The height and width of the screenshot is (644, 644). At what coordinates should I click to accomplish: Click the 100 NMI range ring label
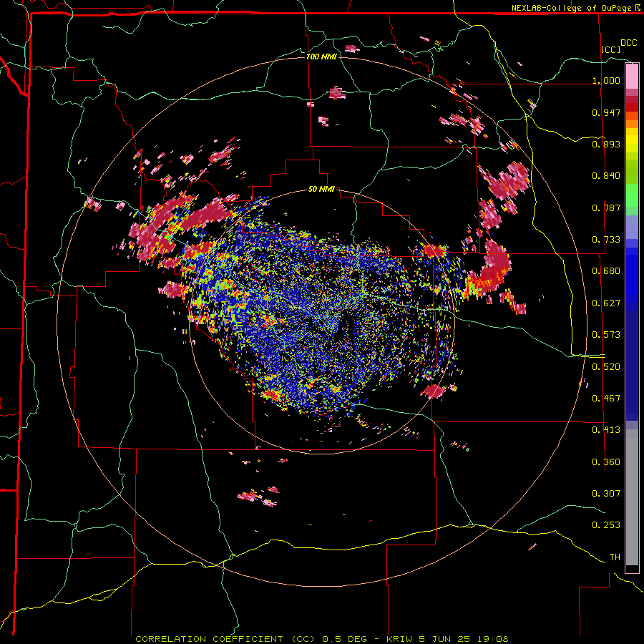321,57
